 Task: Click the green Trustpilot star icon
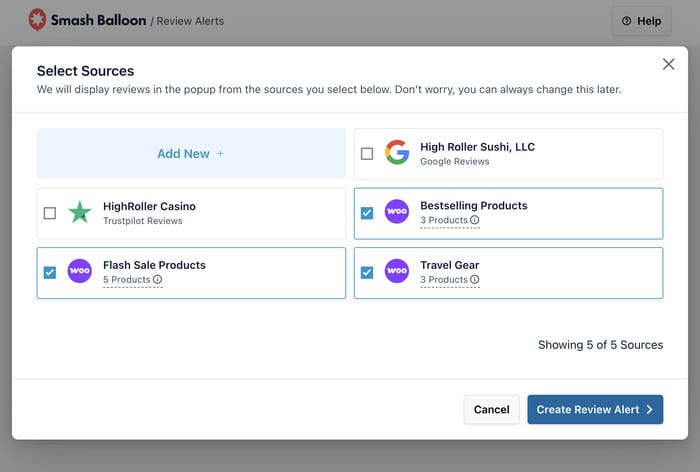(x=79, y=213)
